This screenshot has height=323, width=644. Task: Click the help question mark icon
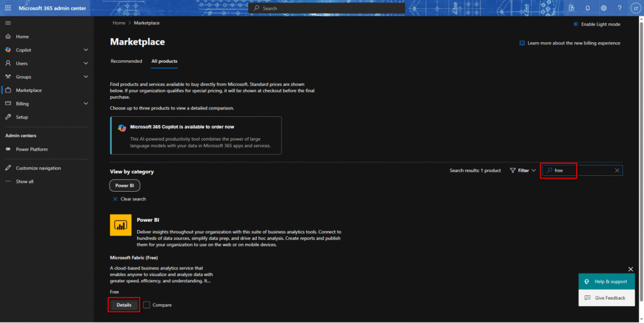(x=619, y=8)
